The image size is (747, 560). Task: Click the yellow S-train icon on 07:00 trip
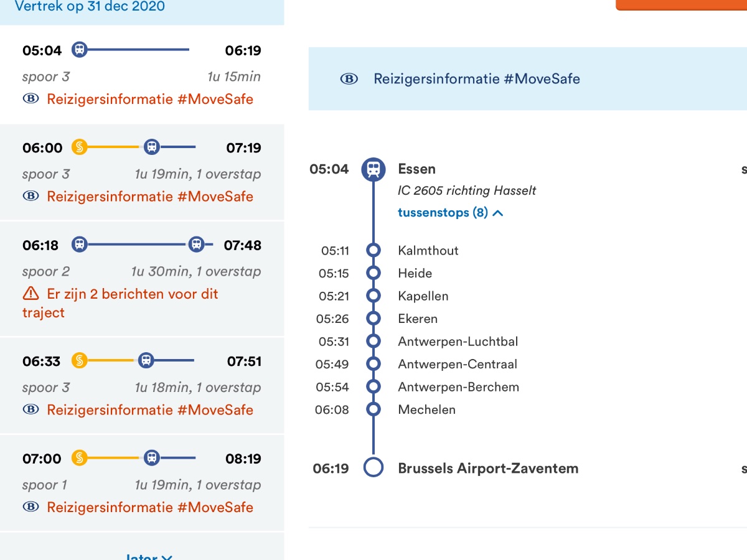point(79,459)
